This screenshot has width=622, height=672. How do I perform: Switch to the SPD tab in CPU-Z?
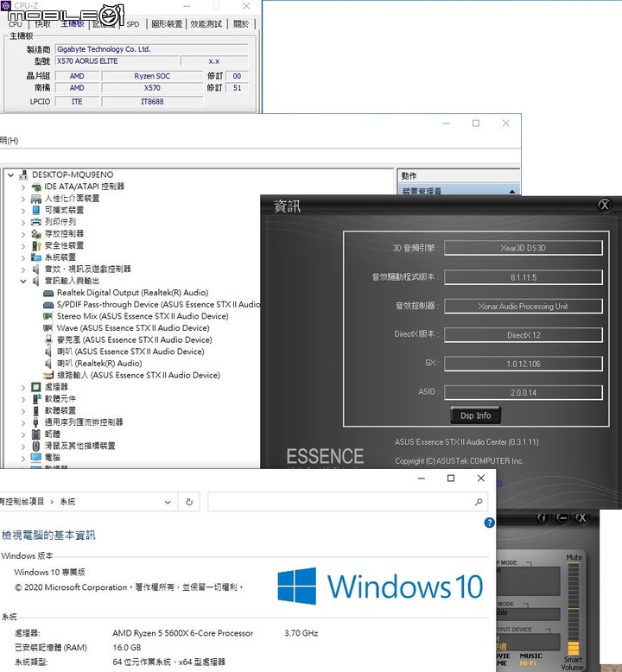[x=133, y=24]
